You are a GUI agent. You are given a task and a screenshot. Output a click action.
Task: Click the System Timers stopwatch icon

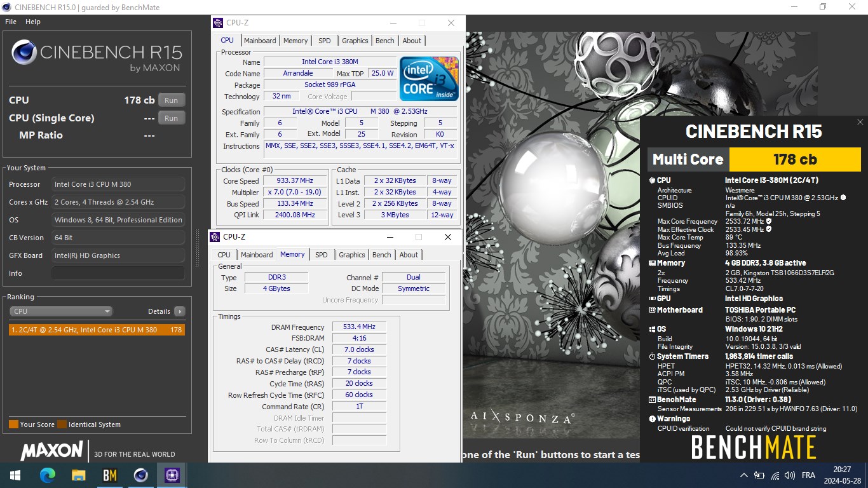click(652, 356)
